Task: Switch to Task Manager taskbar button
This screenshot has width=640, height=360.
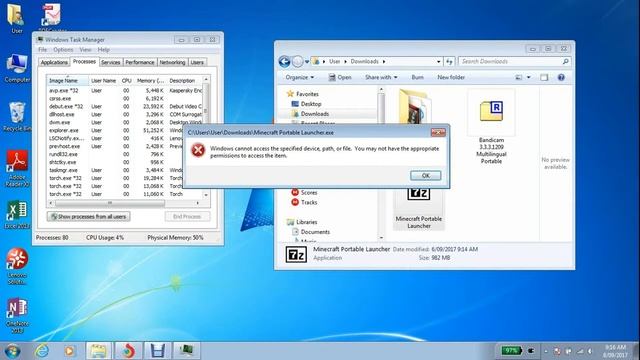Action: tap(187, 351)
